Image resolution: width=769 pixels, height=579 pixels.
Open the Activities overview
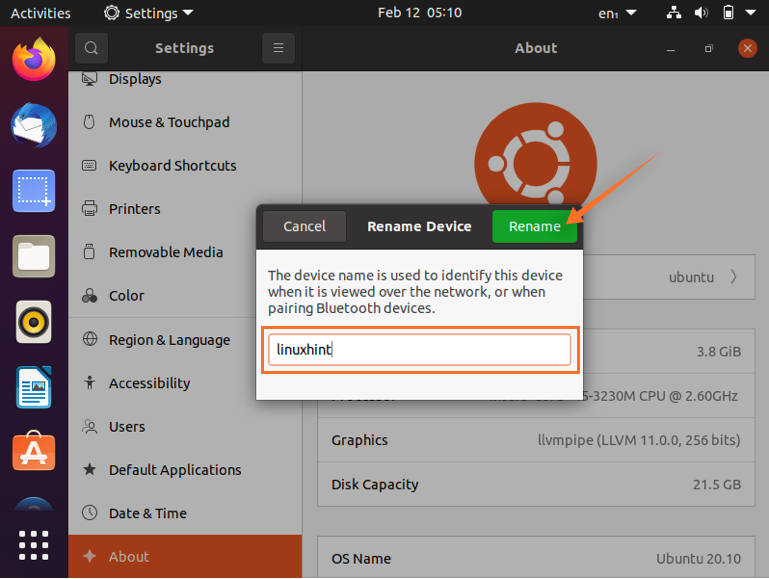(x=41, y=13)
